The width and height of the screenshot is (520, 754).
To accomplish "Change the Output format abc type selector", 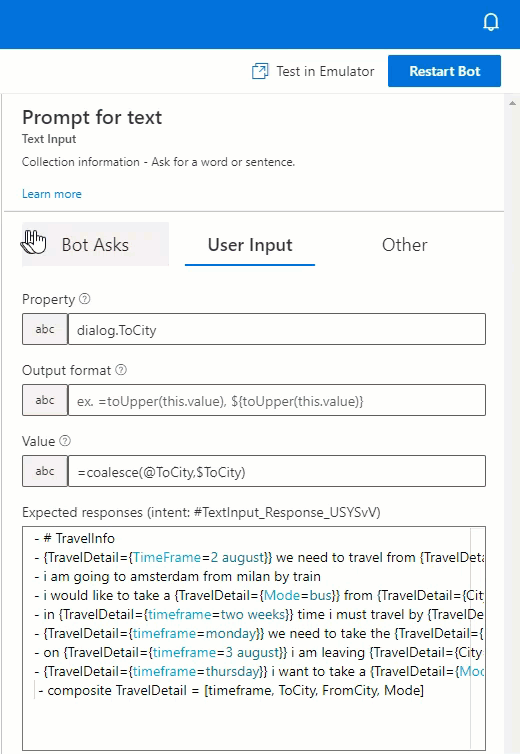I will click(45, 400).
